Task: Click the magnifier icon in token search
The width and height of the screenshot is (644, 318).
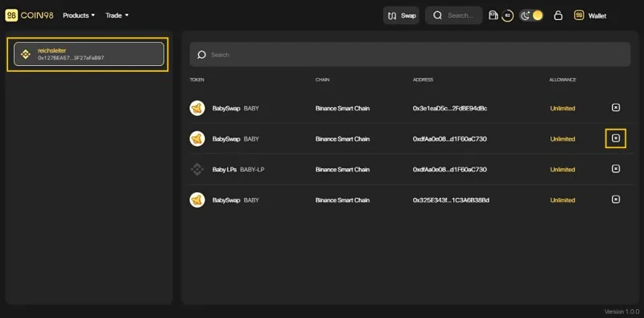Action: [201, 55]
